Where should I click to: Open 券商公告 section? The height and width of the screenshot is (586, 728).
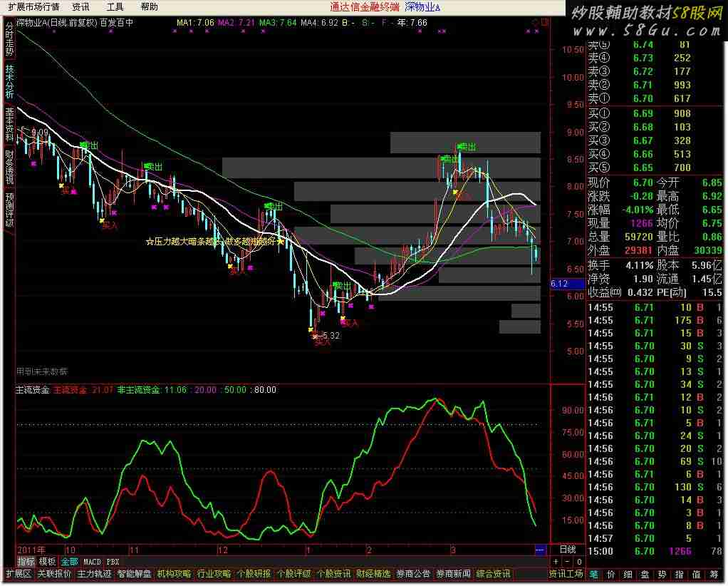click(413, 574)
